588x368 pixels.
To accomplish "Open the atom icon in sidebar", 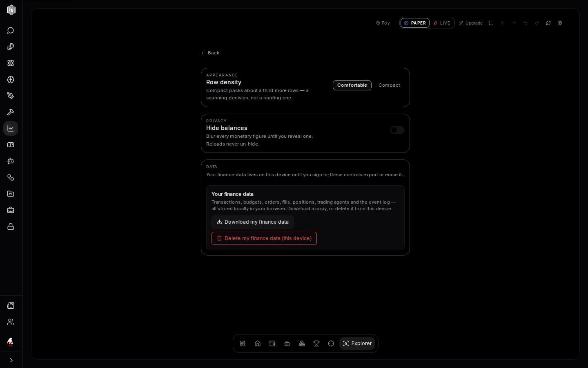I will (11, 63).
